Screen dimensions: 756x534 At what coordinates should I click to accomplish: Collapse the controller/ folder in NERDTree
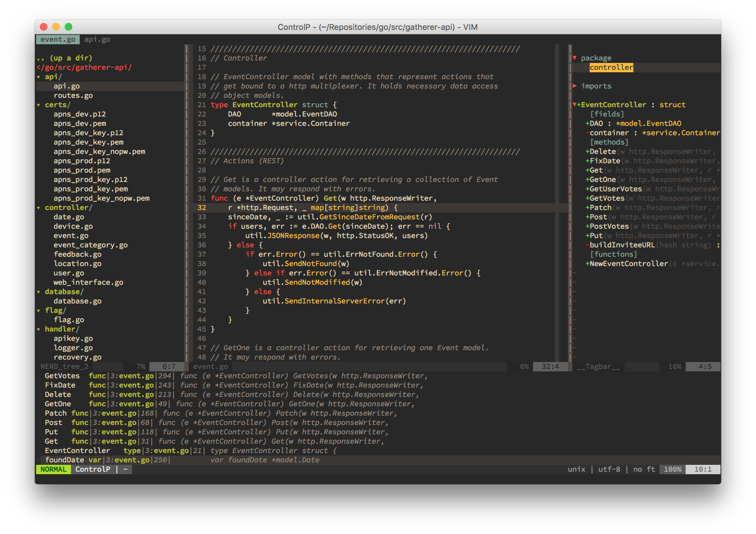click(x=39, y=208)
